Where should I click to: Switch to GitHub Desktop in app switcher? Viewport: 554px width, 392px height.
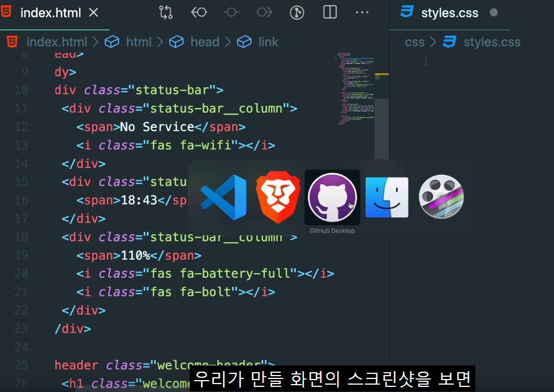pyautogui.click(x=332, y=197)
